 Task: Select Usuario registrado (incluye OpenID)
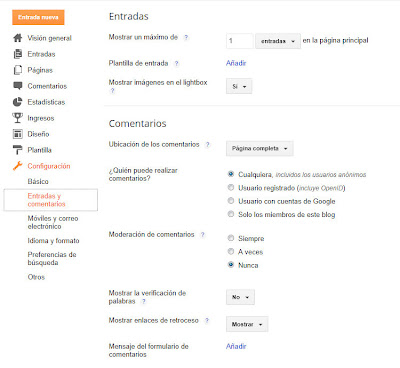pos(231,187)
